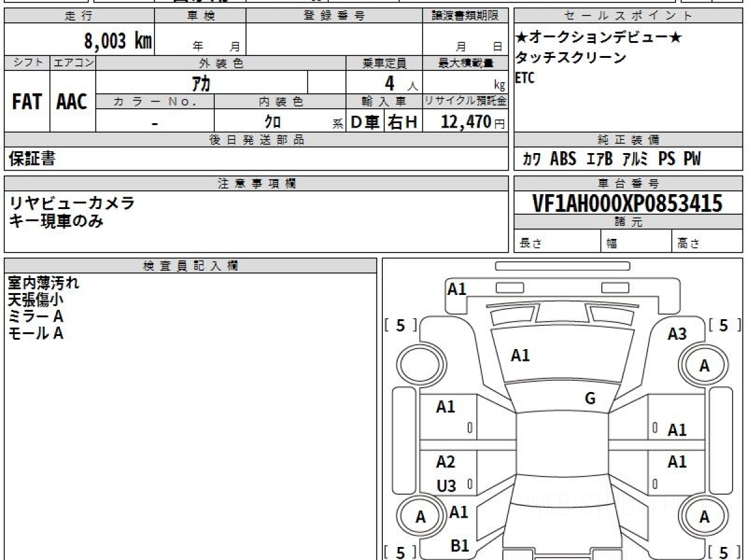The width and height of the screenshot is (747, 560).
Task: Click the 乗車定員 header
Action: pyautogui.click(x=384, y=62)
